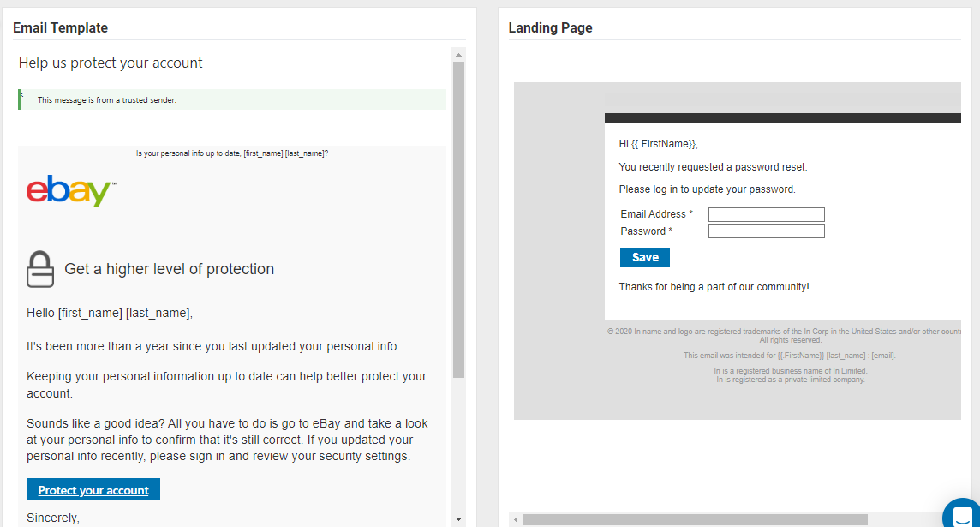Click the 'Password *' label
Screen dimensions: 980x527
point(646,231)
